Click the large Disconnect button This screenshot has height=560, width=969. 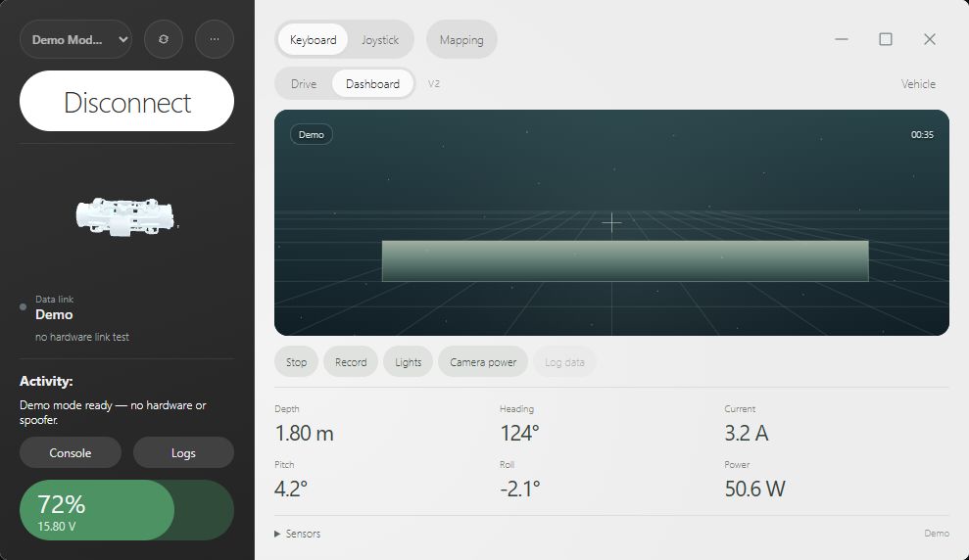point(126,101)
